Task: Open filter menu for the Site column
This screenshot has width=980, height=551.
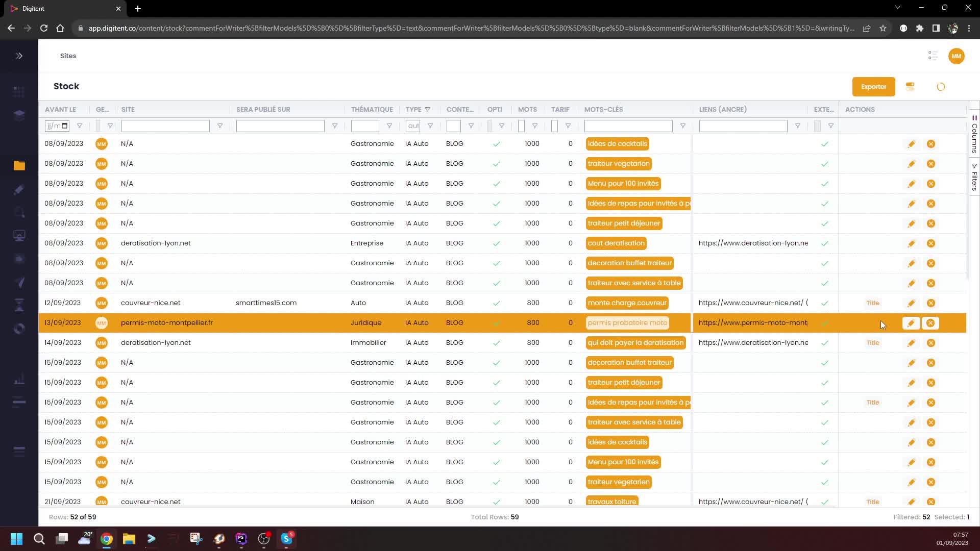Action: point(219,126)
